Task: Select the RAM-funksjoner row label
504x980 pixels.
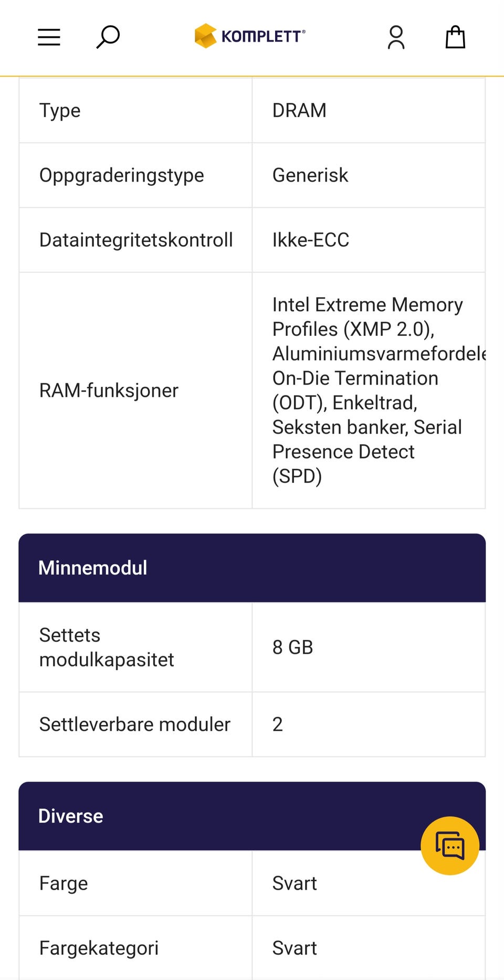Action: coord(109,391)
